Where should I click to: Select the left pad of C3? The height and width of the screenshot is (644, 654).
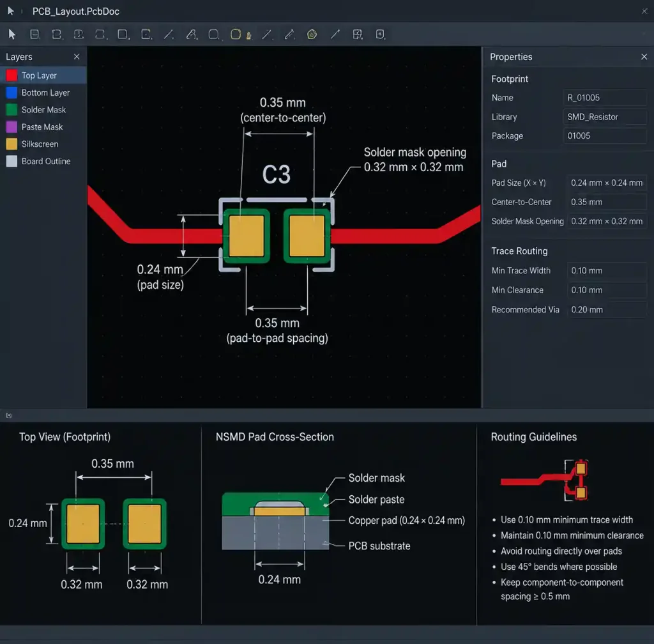(247, 236)
